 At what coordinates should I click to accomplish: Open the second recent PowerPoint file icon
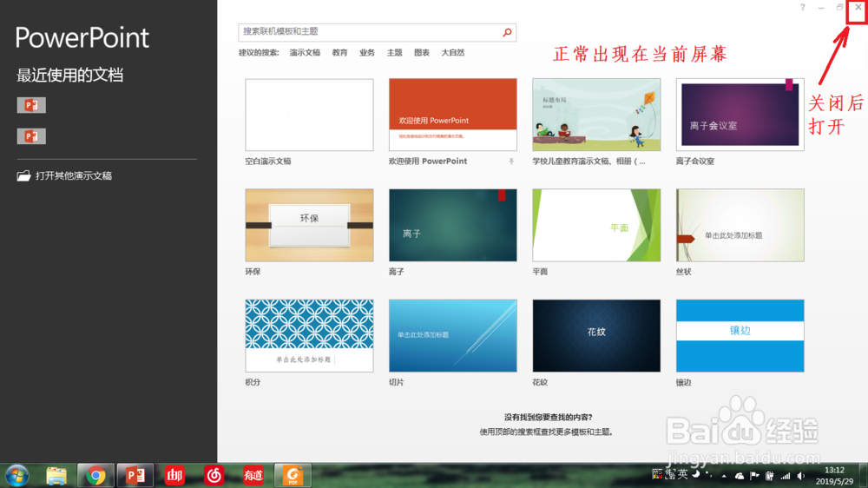point(31,136)
